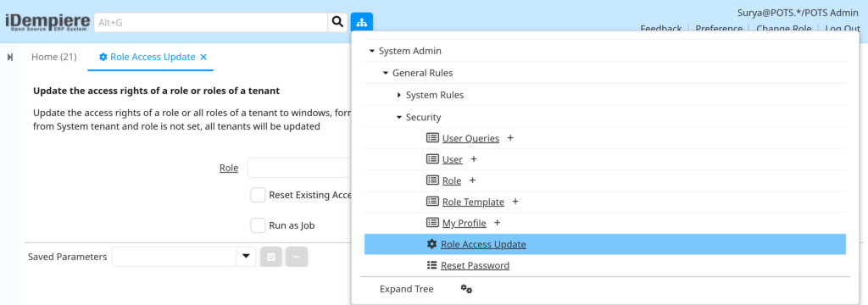Image resolution: width=868 pixels, height=305 pixels.
Task: Click the plus icon next to User Queries
Action: coord(510,138)
